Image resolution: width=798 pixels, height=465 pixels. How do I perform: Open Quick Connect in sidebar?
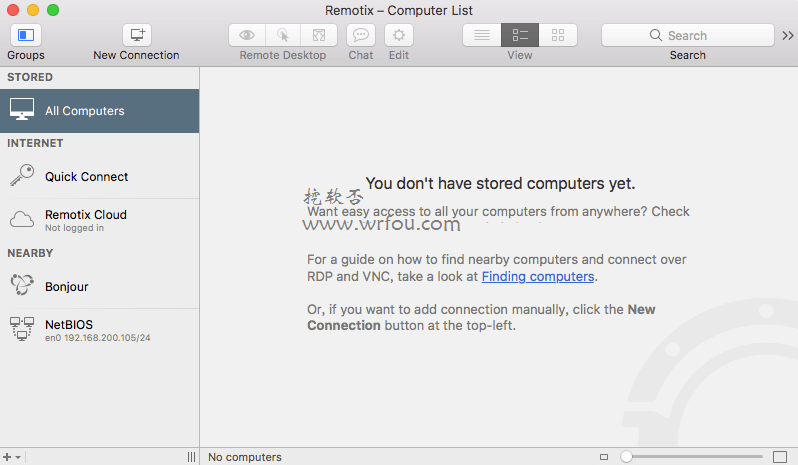click(x=100, y=177)
